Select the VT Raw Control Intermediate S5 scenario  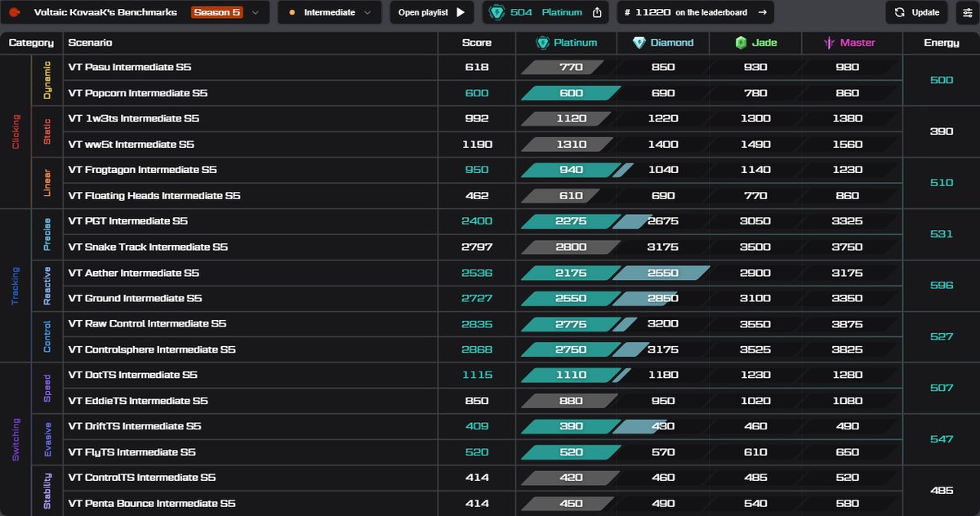tap(148, 324)
